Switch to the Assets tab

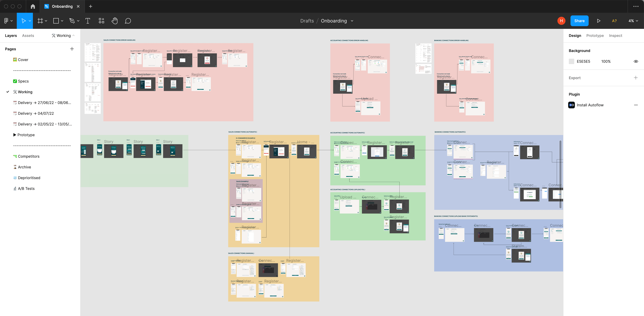click(x=28, y=36)
